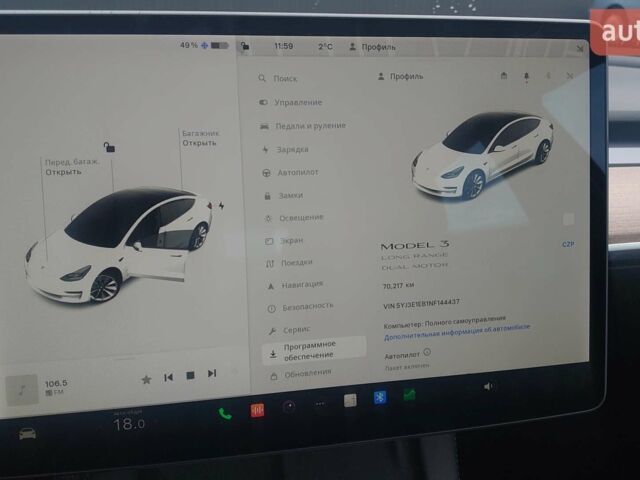Open the Освещение menu

click(x=294, y=218)
